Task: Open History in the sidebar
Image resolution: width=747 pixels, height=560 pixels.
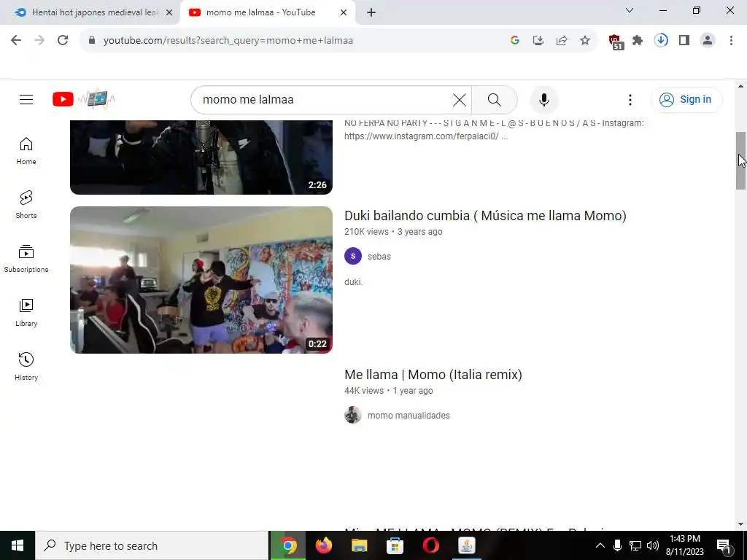Action: [26, 367]
